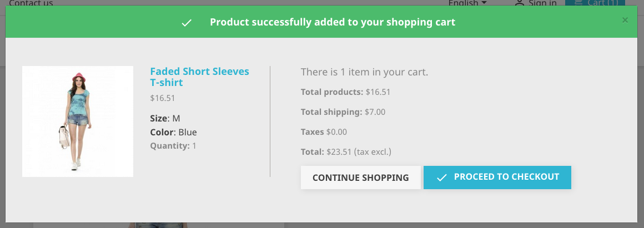Click the success message text in the banner
The image size is (644, 228).
click(332, 22)
